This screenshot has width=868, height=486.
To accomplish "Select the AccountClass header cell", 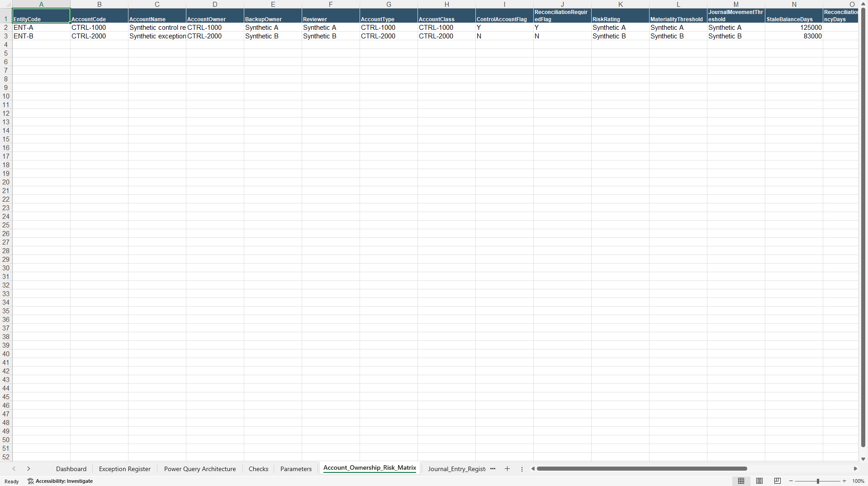I will (446, 16).
